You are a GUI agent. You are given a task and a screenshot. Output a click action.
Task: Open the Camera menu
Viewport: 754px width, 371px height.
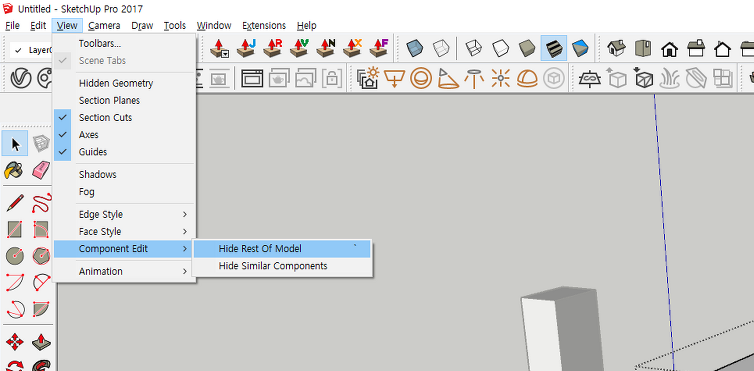[104, 25]
